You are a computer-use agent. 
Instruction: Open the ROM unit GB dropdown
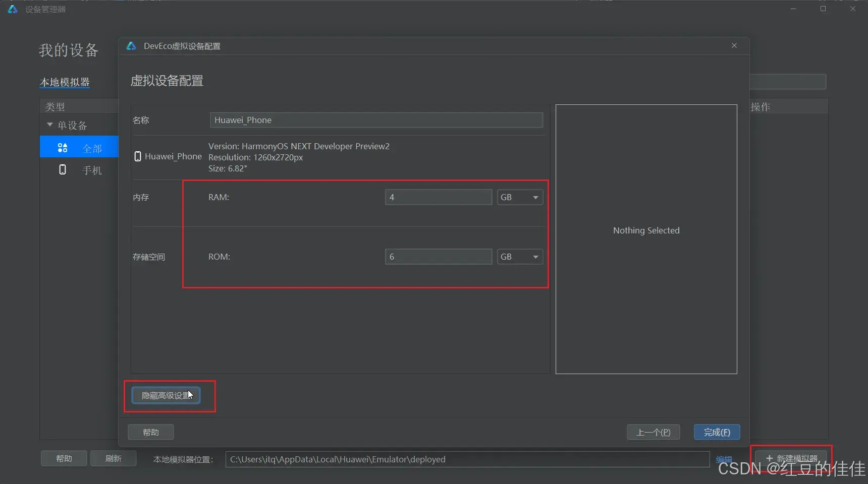520,257
